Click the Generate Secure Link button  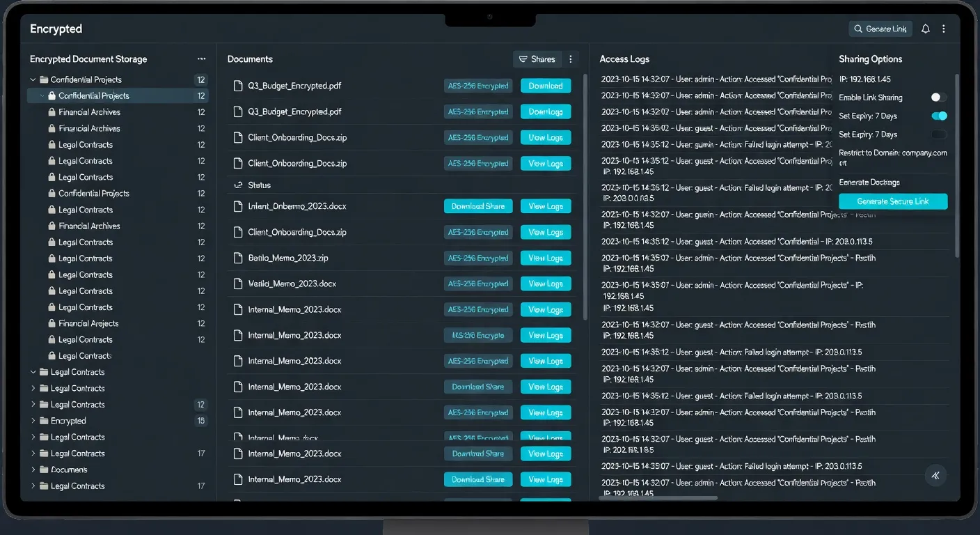893,202
